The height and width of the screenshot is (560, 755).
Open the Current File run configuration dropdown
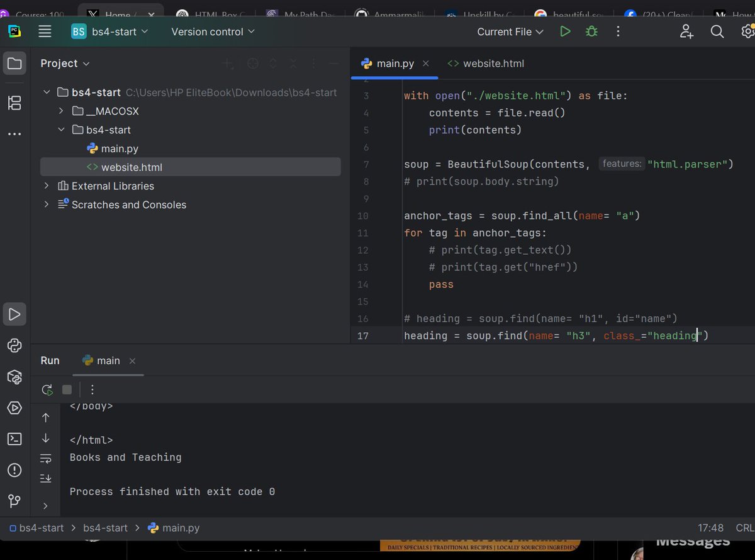(510, 31)
